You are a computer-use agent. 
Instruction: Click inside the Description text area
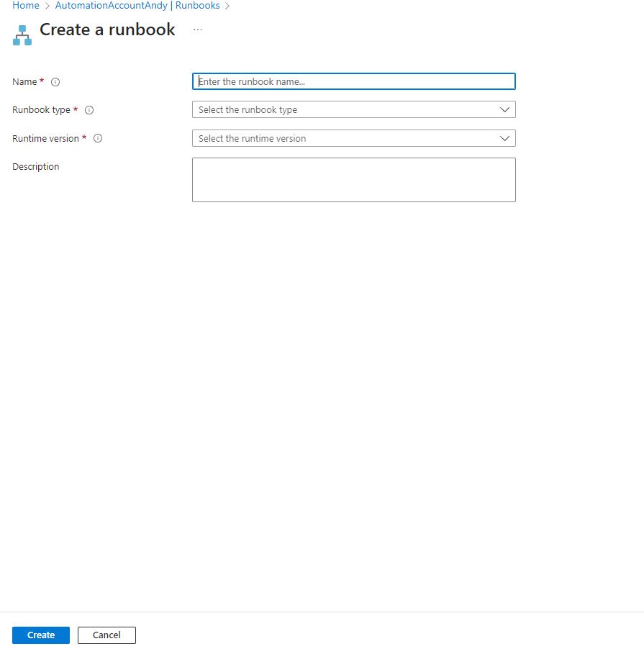point(353,180)
